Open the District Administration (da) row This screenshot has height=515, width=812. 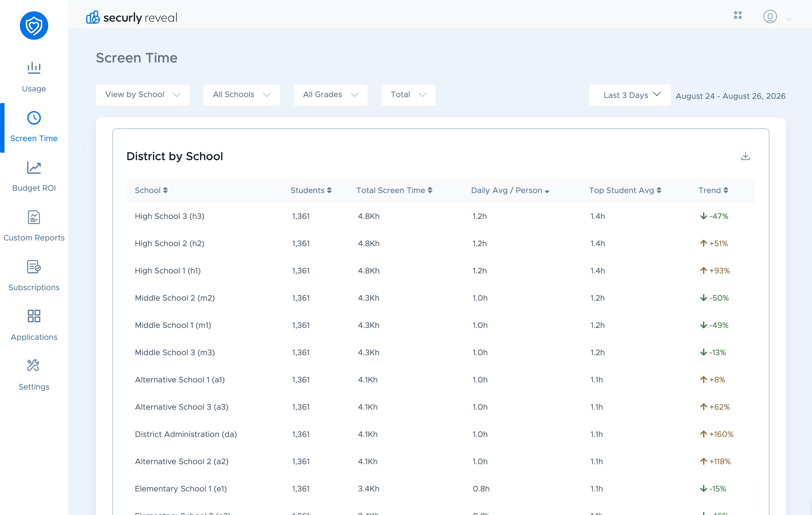pos(441,434)
